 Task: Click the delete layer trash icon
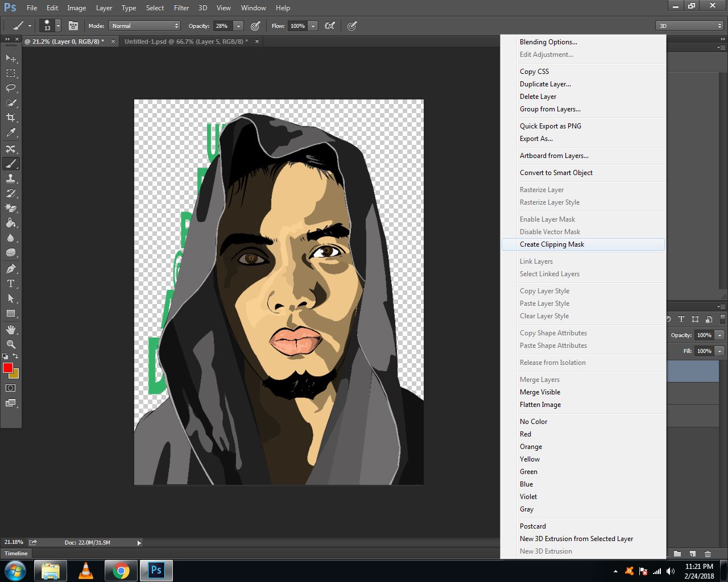pos(708,554)
